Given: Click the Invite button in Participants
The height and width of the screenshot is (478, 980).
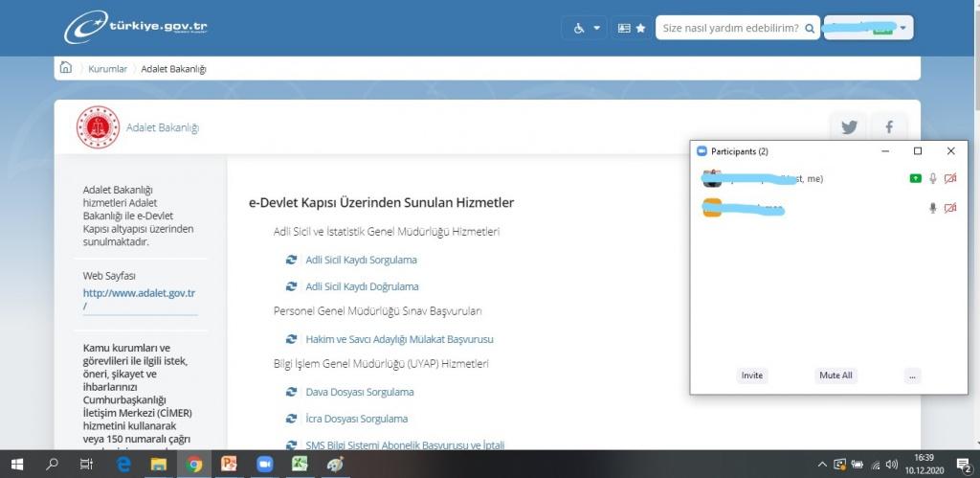Looking at the screenshot, I should pyautogui.click(x=752, y=376).
